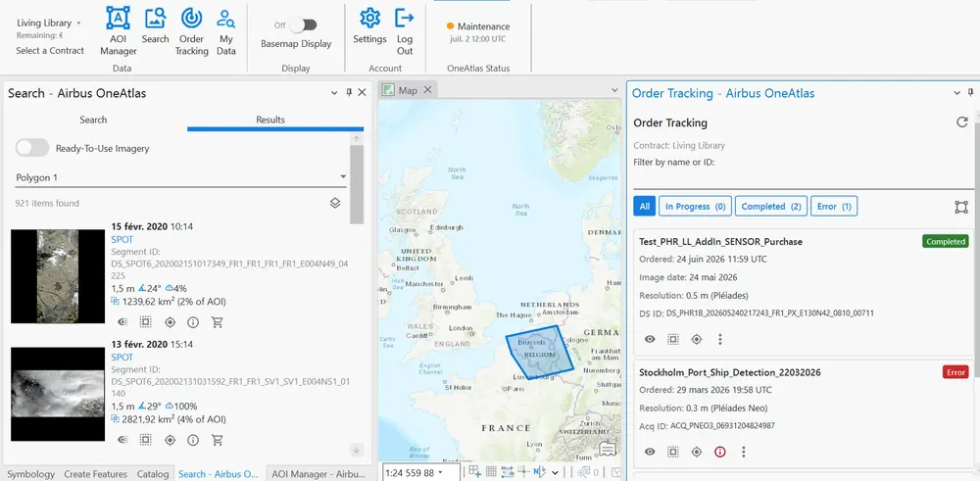The width and height of the screenshot is (980, 481).
Task: Click the inference constraints icon on map bar
Action: coord(507,471)
